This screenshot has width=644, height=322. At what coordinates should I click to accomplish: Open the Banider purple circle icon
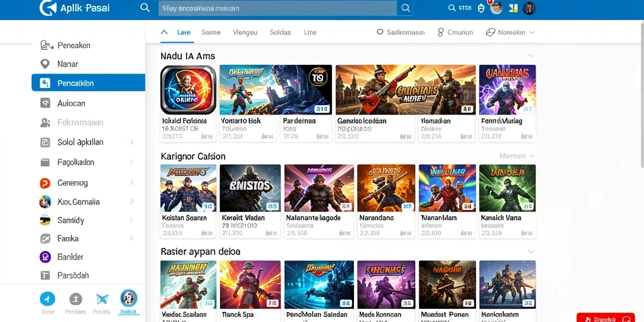(x=45, y=257)
